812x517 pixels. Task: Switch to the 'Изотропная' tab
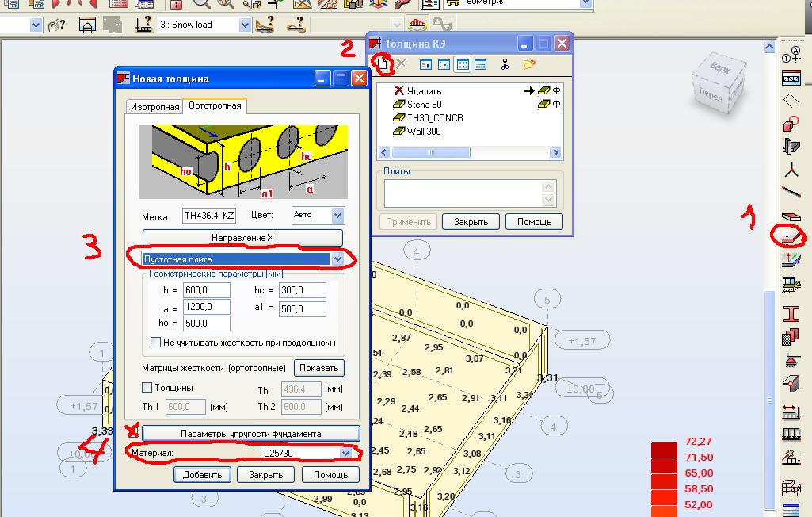pyautogui.click(x=154, y=106)
